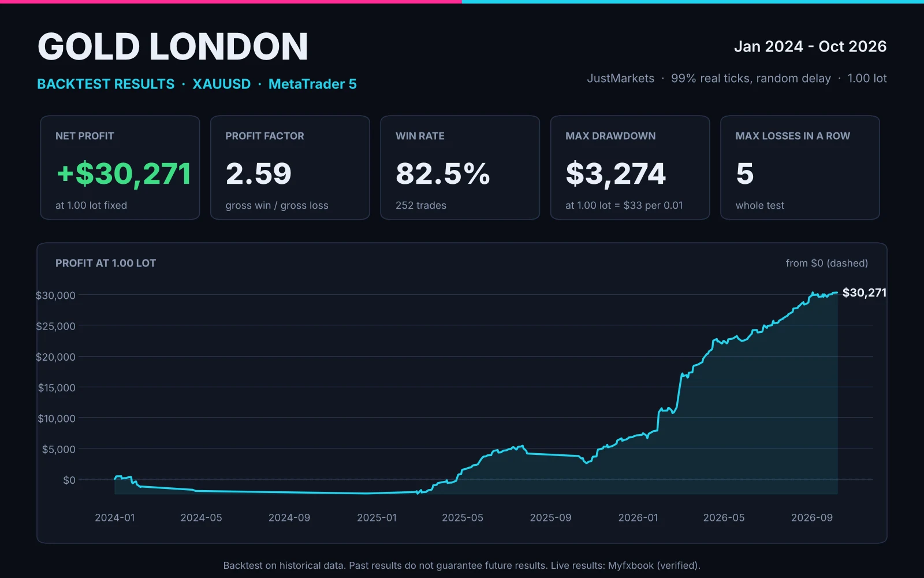Click the MetaTrader 5 label

click(x=312, y=84)
